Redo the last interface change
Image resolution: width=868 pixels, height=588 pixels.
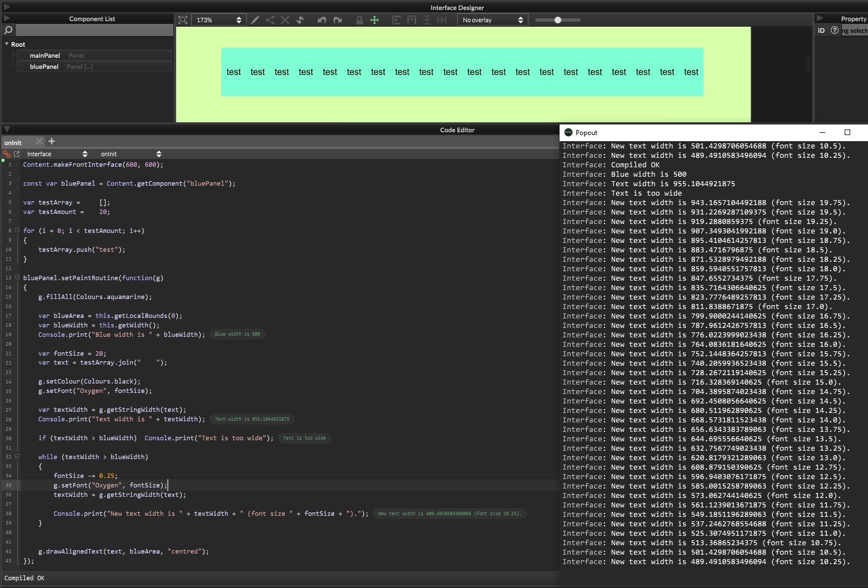(x=337, y=20)
